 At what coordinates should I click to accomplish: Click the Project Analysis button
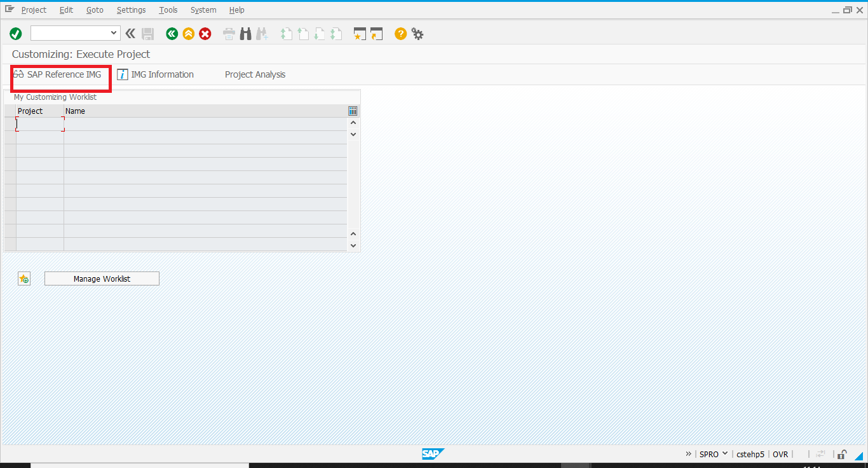click(255, 74)
